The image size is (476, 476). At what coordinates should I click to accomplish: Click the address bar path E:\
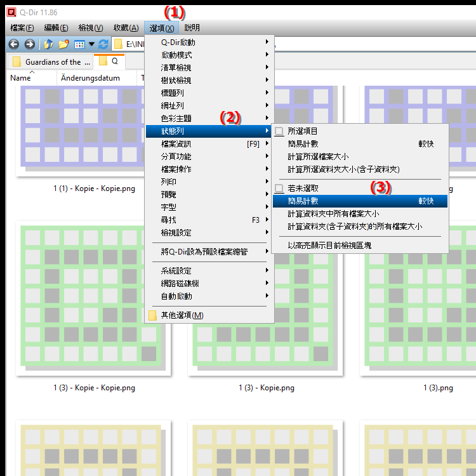pos(135,44)
